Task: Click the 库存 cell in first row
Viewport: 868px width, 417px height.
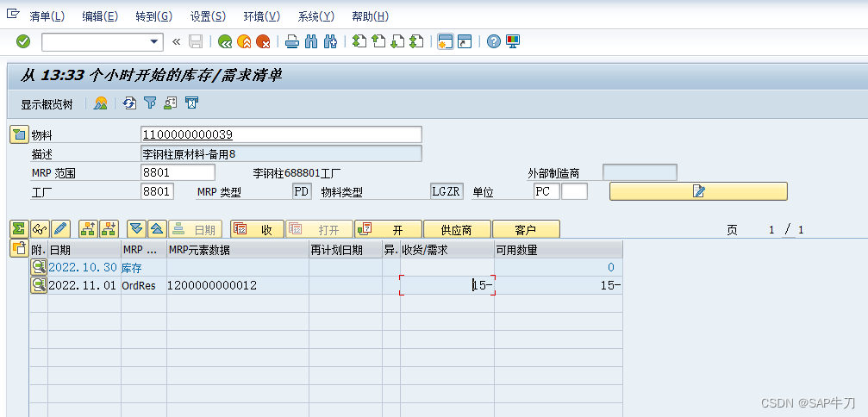Action: [x=144, y=267]
